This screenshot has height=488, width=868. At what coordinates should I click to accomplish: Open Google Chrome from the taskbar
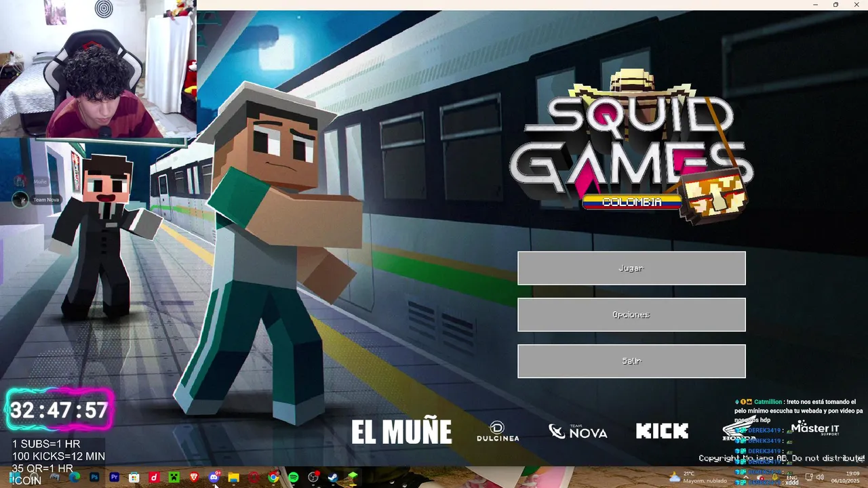273,477
